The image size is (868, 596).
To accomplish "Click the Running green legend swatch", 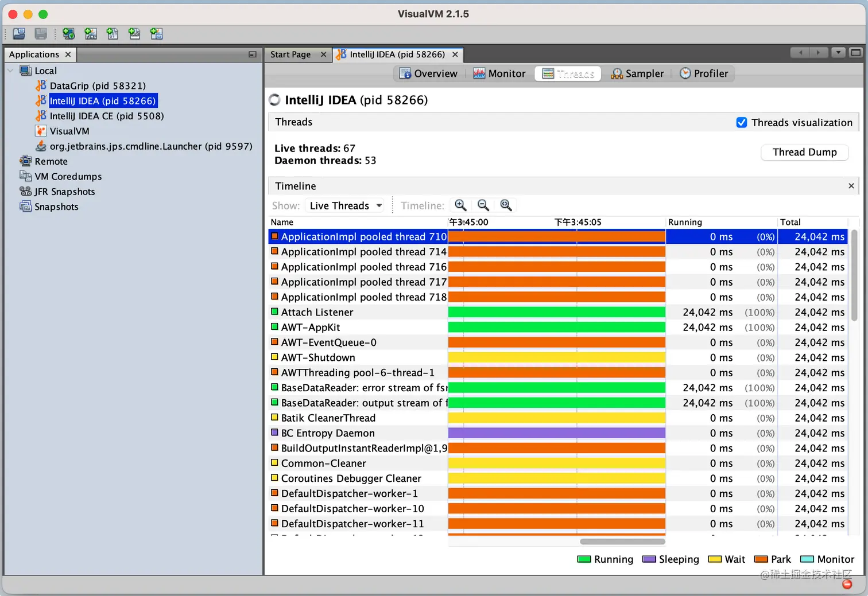I will point(584,559).
